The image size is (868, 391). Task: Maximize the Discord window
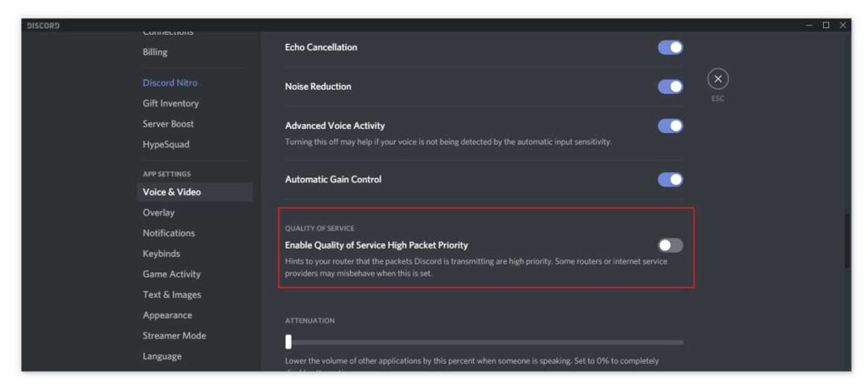pos(826,25)
